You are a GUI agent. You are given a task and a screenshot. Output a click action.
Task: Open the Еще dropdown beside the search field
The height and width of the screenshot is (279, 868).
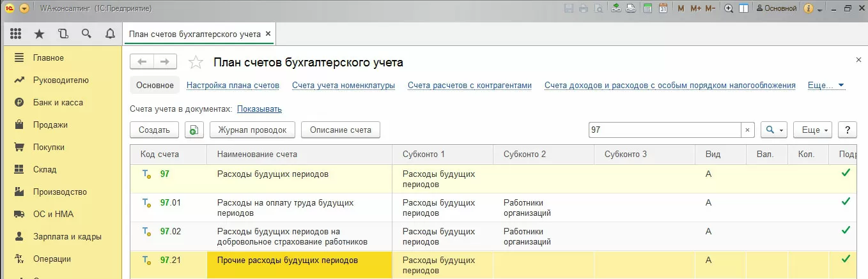812,130
